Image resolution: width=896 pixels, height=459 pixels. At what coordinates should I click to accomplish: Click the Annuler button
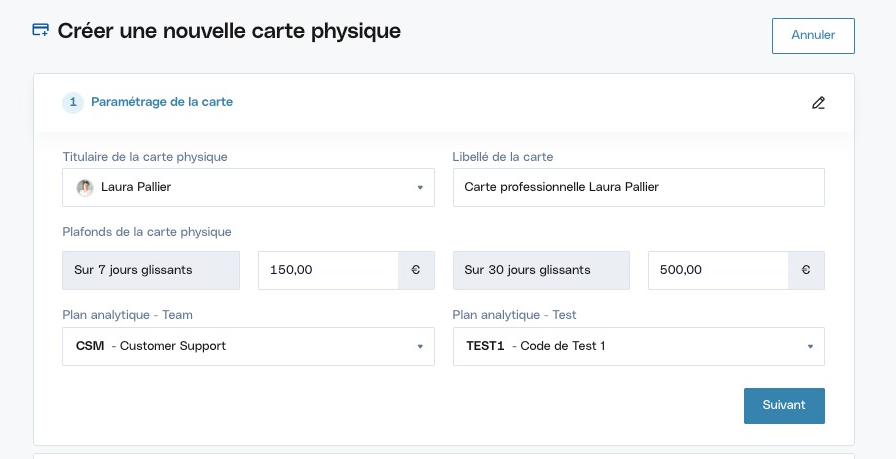tap(813, 35)
